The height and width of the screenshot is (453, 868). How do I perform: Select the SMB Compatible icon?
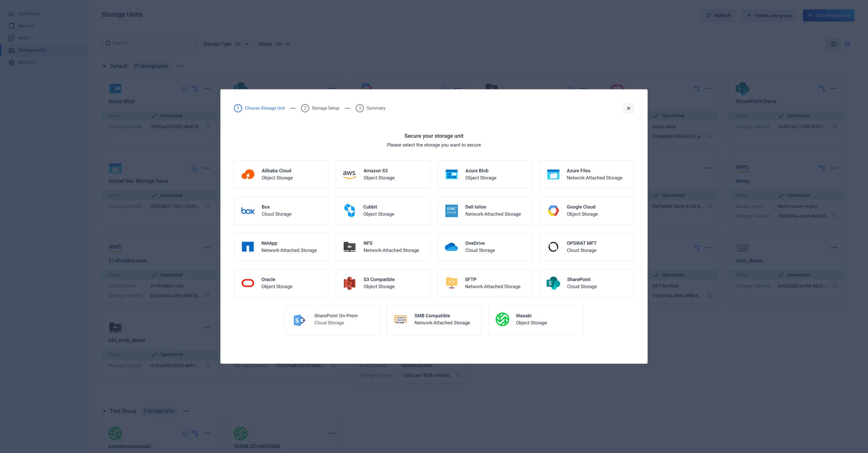click(400, 319)
